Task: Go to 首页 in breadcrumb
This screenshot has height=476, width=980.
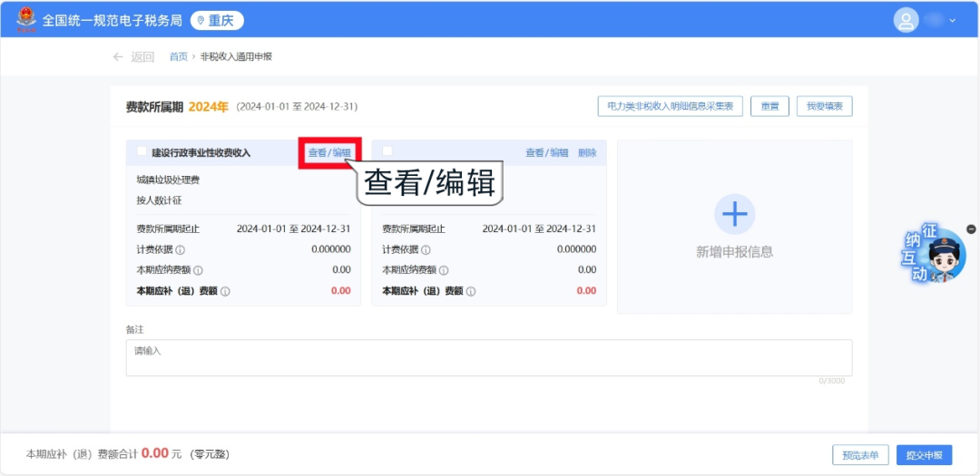Action: pos(179,56)
